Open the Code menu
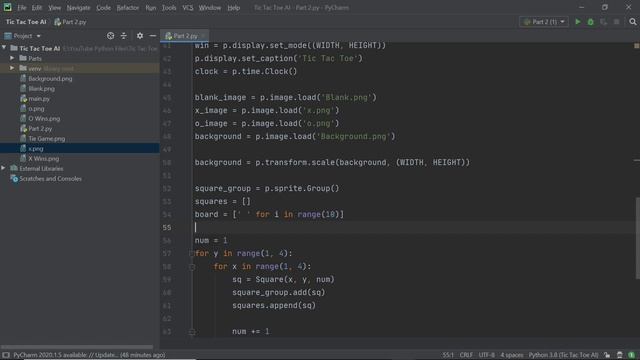Screen dimensions: 640x360 click(x=103, y=8)
